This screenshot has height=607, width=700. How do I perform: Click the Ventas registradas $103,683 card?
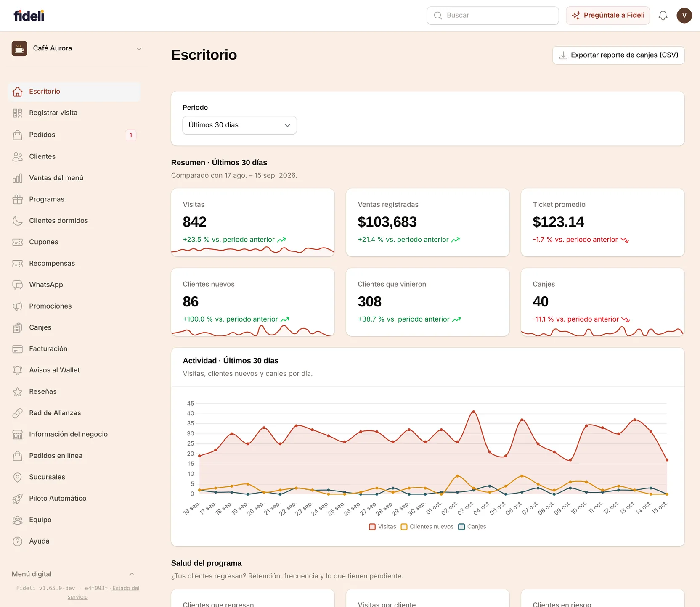click(427, 222)
